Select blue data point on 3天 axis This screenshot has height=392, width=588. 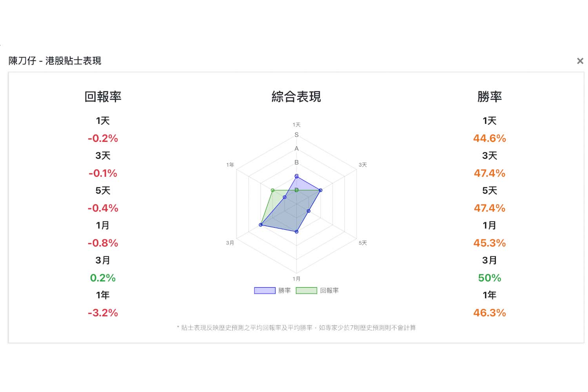pos(320,190)
